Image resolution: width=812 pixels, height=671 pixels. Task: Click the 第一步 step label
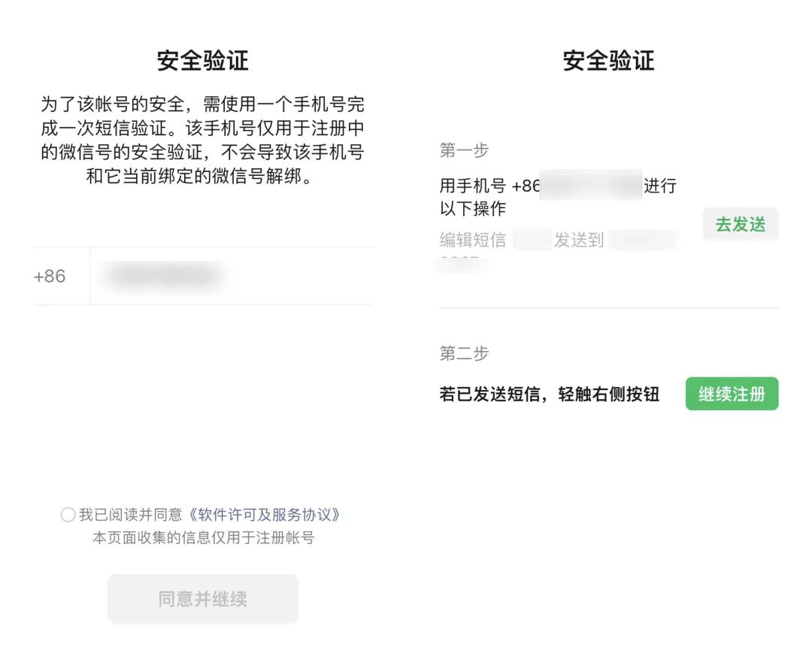coord(464,150)
